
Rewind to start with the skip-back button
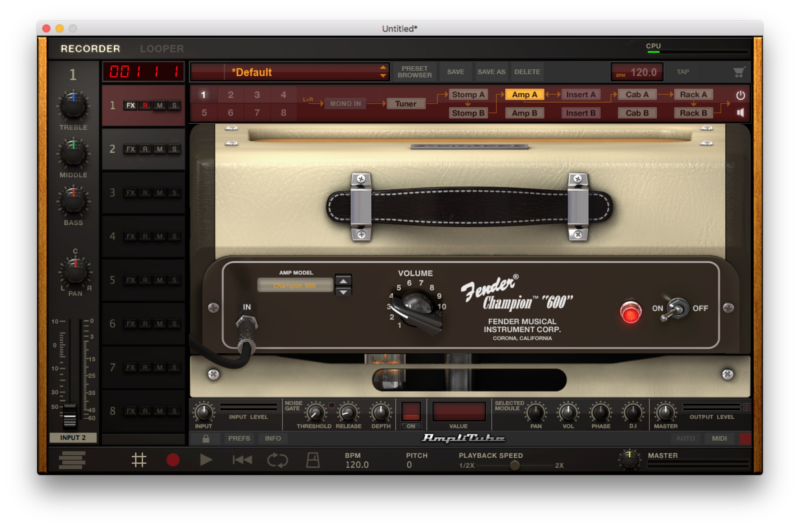(242, 460)
